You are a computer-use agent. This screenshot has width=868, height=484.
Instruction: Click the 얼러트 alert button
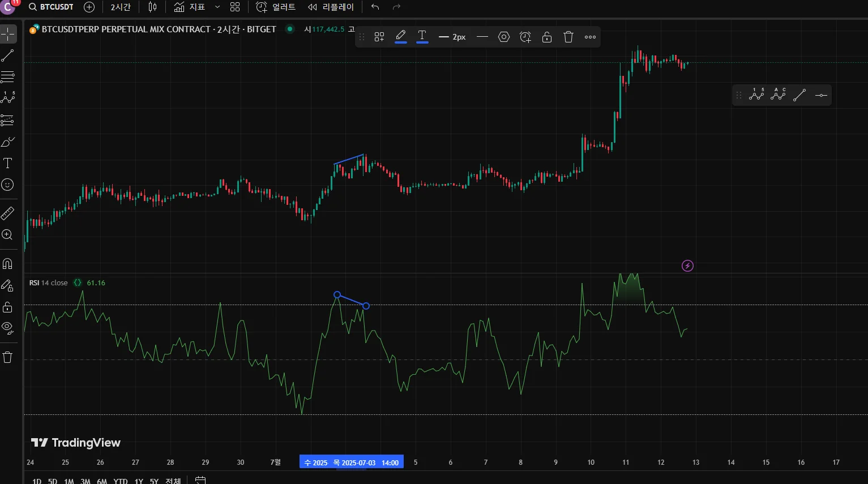point(276,7)
